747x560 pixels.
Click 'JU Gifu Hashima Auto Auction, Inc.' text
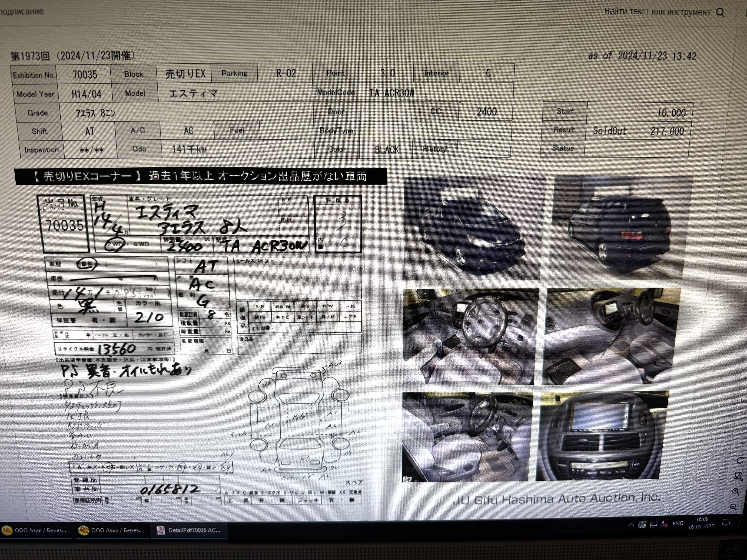coord(557,499)
